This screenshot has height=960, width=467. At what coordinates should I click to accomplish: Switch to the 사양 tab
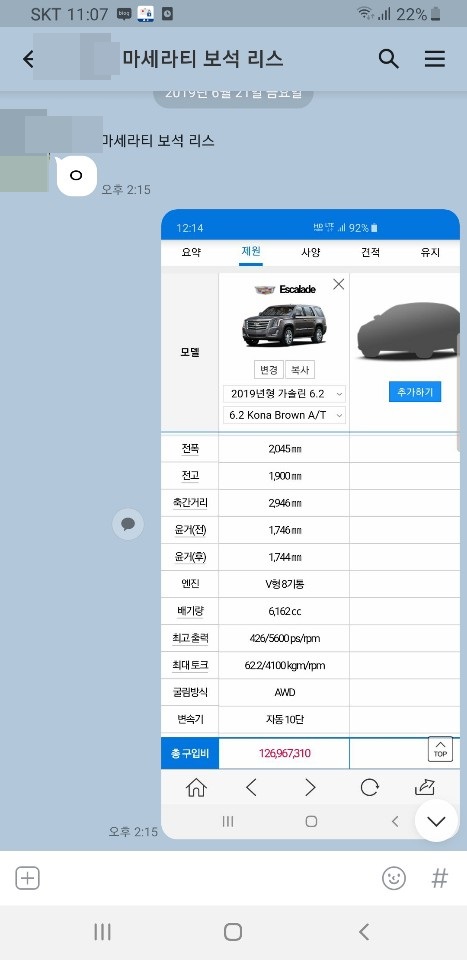[x=310, y=252]
